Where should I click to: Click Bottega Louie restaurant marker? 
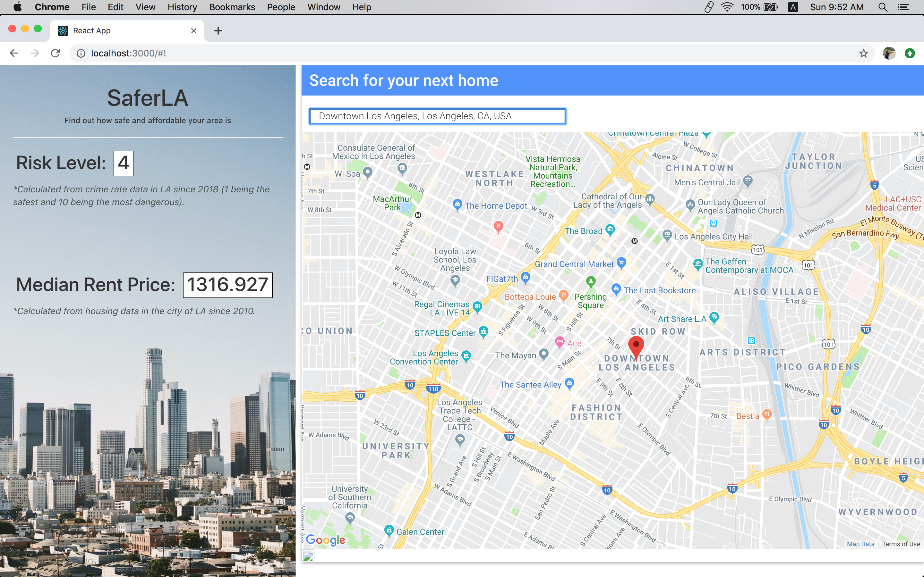pyautogui.click(x=564, y=295)
